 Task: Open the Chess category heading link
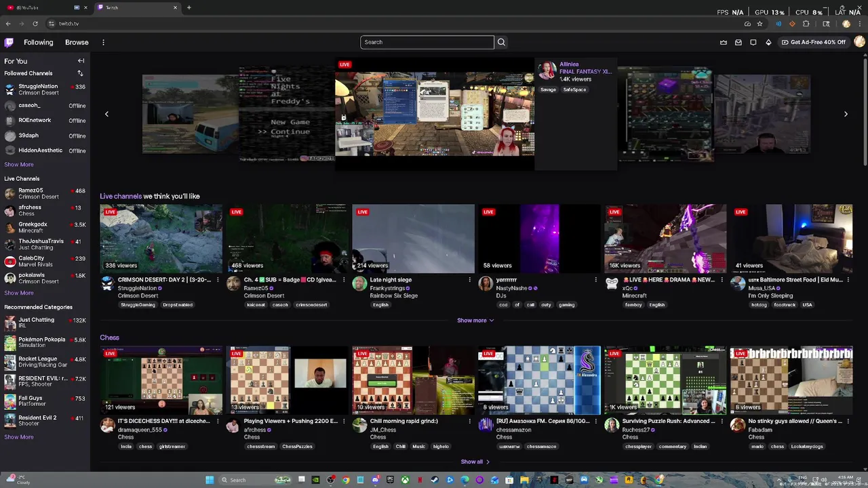(x=109, y=338)
